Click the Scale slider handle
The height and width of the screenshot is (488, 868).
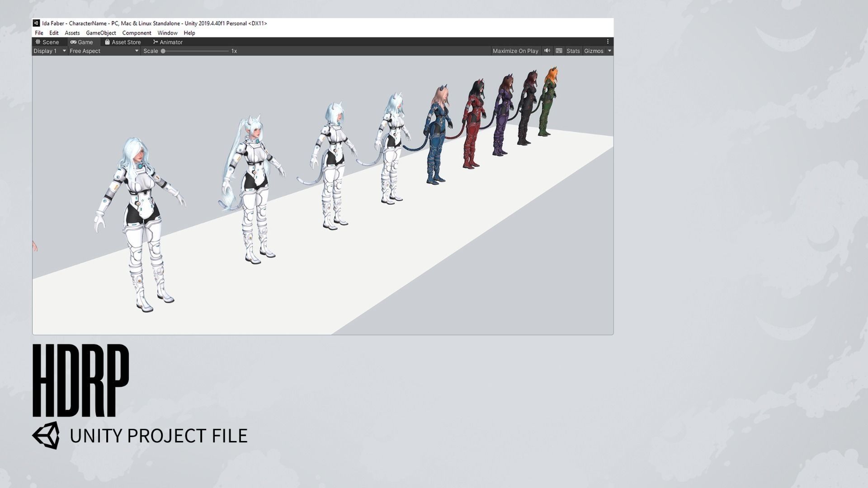click(x=163, y=51)
